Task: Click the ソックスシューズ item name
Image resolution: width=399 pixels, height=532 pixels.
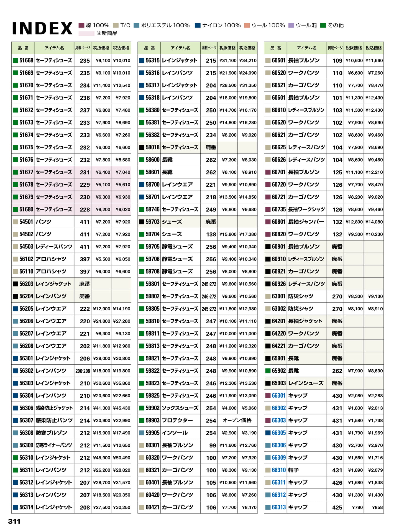Action: tap(180, 408)
